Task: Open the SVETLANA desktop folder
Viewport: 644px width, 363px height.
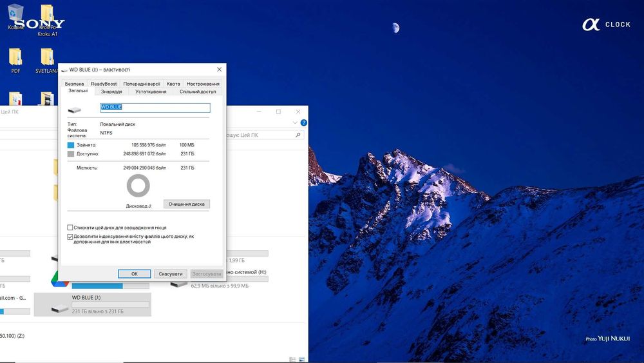Action: [46, 61]
